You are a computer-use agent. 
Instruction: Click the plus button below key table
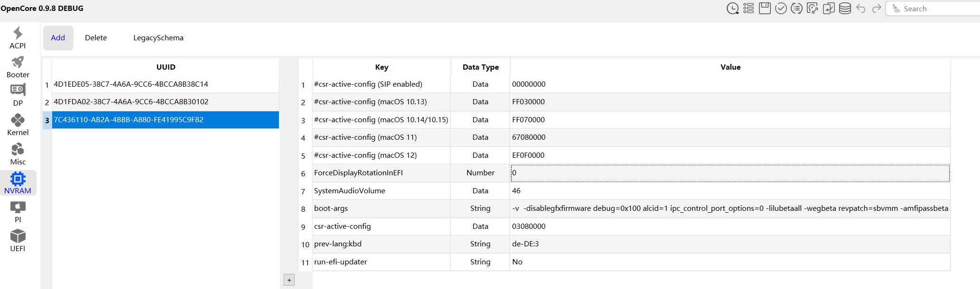(x=289, y=280)
